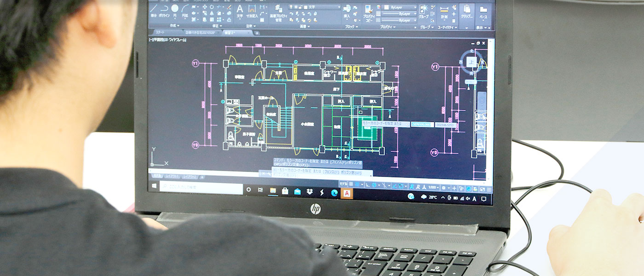Add a new layout with plus button
The image size is (644, 276).
[x=202, y=177]
